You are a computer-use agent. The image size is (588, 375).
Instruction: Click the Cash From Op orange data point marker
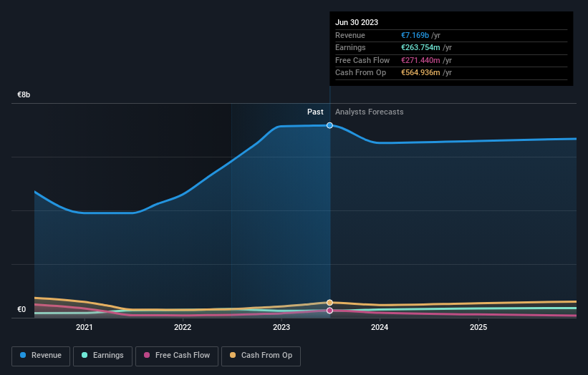point(329,303)
